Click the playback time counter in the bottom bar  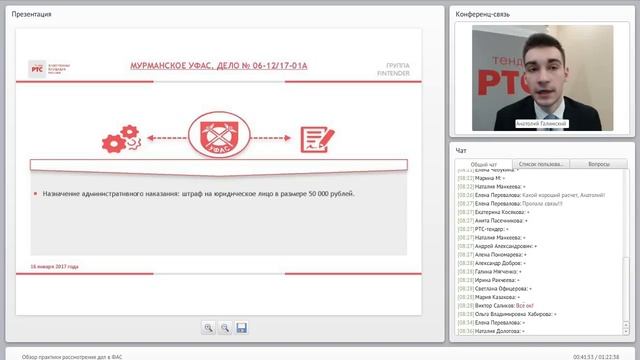[596, 357]
